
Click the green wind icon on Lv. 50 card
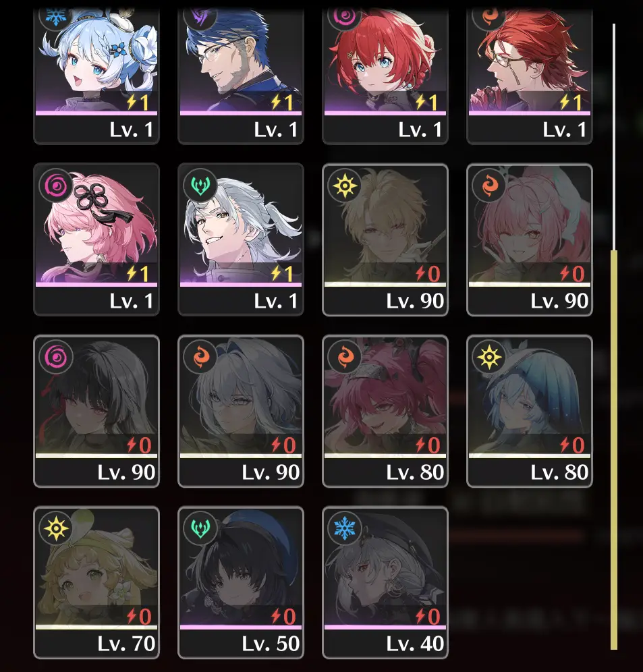(x=200, y=528)
